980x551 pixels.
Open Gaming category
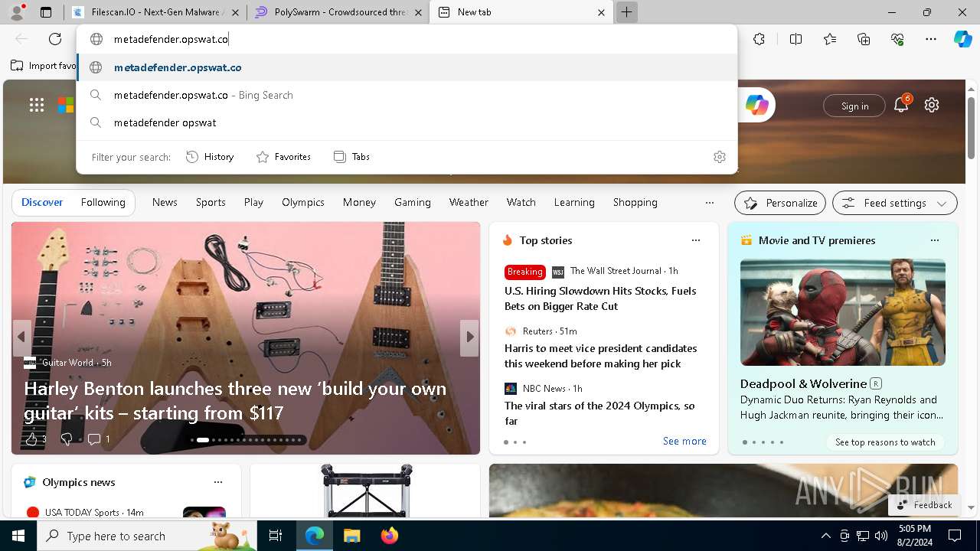click(x=413, y=202)
